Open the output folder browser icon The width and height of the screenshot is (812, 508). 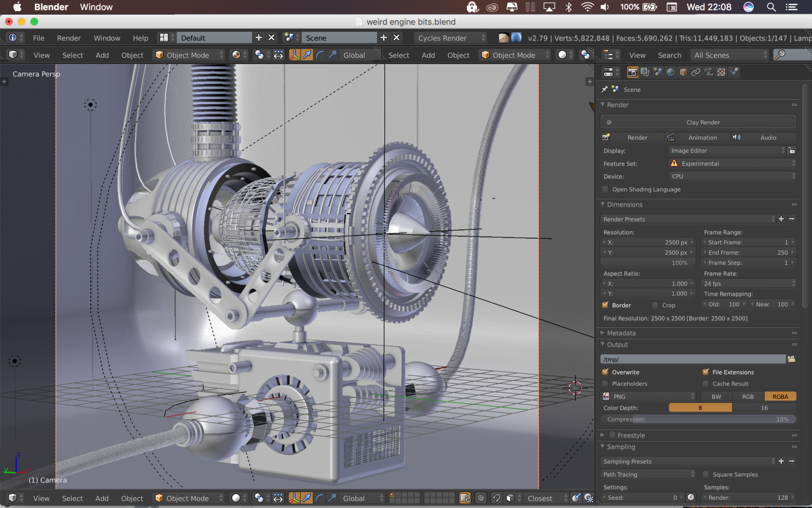[791, 359]
